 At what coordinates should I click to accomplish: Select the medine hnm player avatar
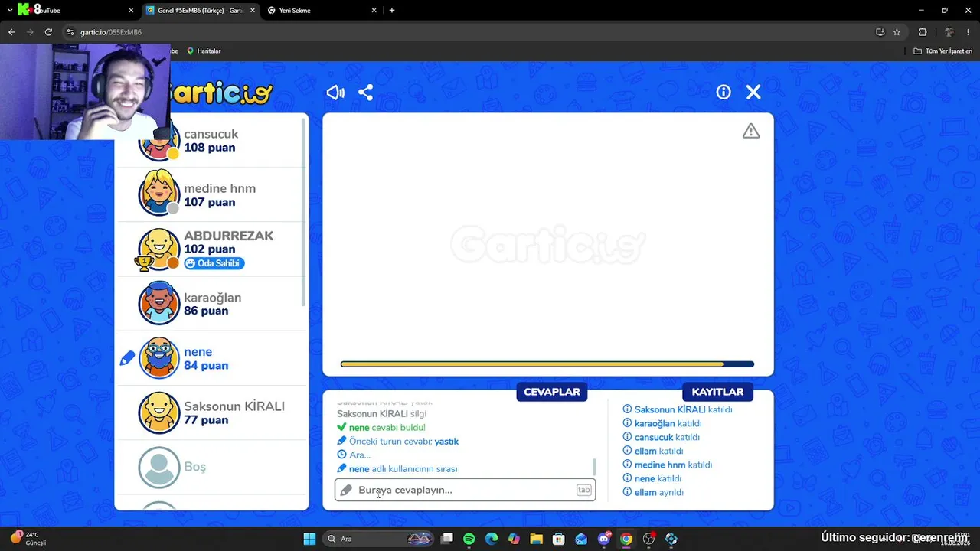[x=159, y=194]
